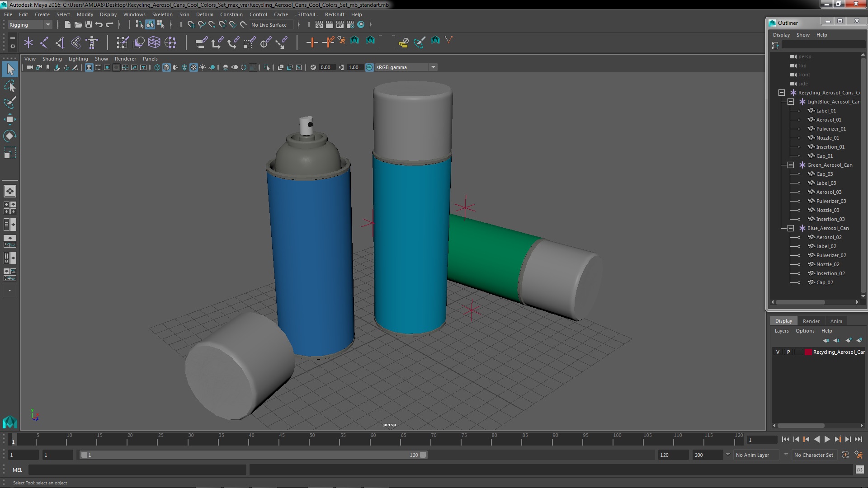868x488 pixels.
Task: Choose the Lasso select tool
Action: 10,86
